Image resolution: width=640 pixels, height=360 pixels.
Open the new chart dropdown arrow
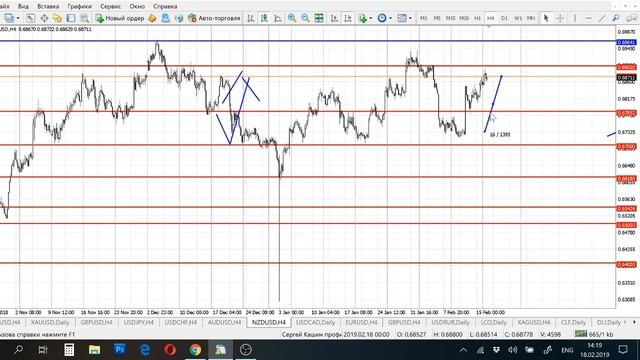pyautogui.click(x=18, y=18)
